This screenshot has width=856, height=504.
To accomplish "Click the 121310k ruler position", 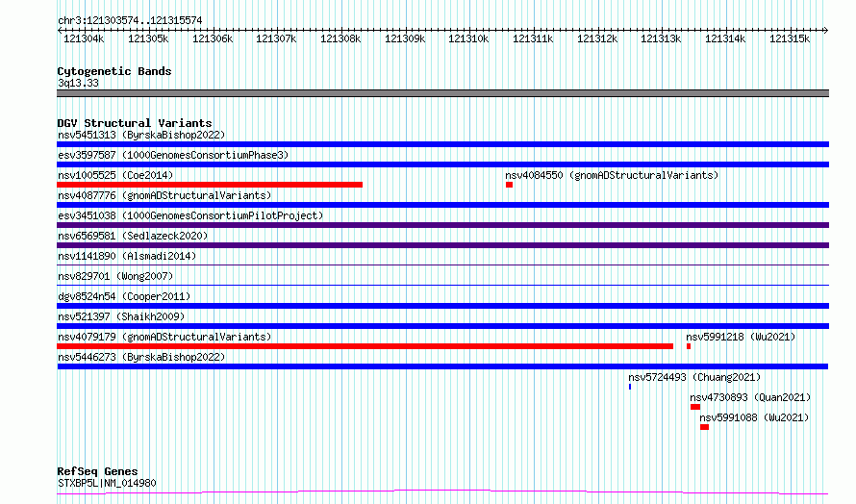I will 468,38.
